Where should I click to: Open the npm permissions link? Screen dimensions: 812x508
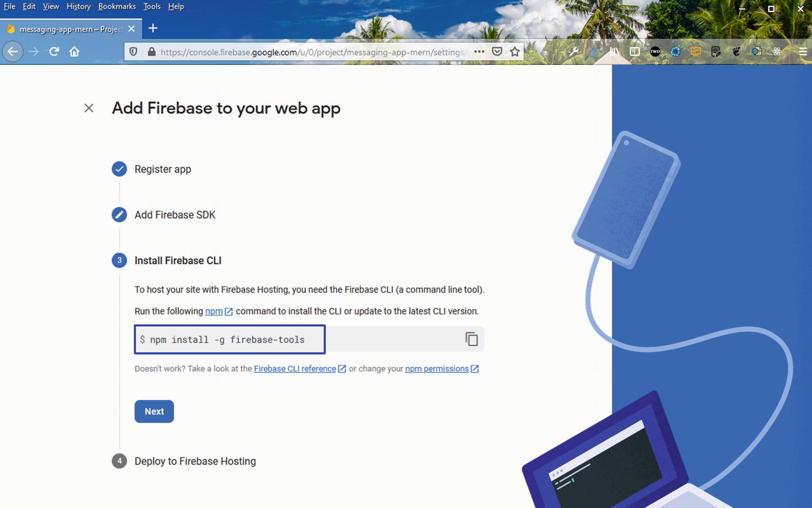[437, 369]
